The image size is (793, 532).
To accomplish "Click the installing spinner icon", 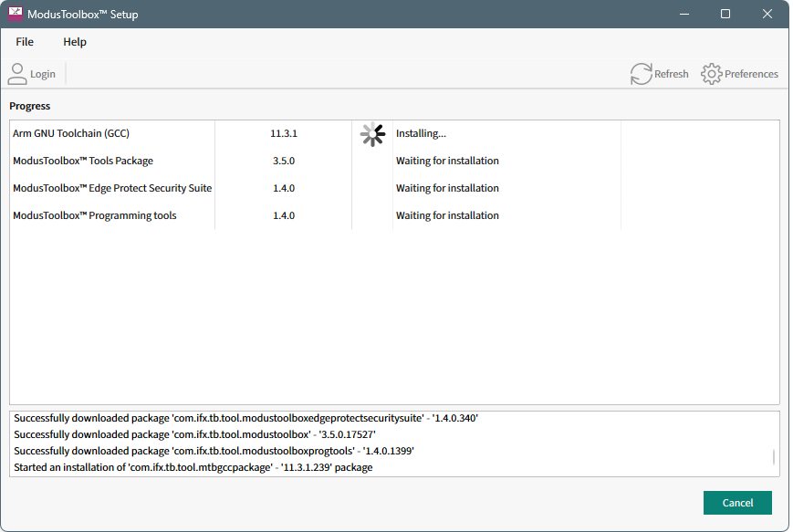I will pyautogui.click(x=372, y=134).
